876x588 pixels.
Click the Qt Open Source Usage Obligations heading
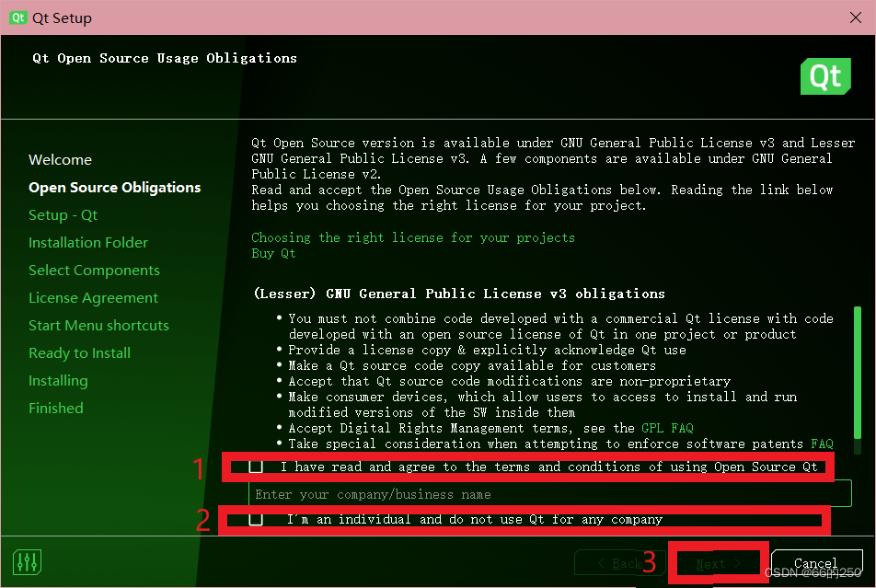tap(165, 58)
